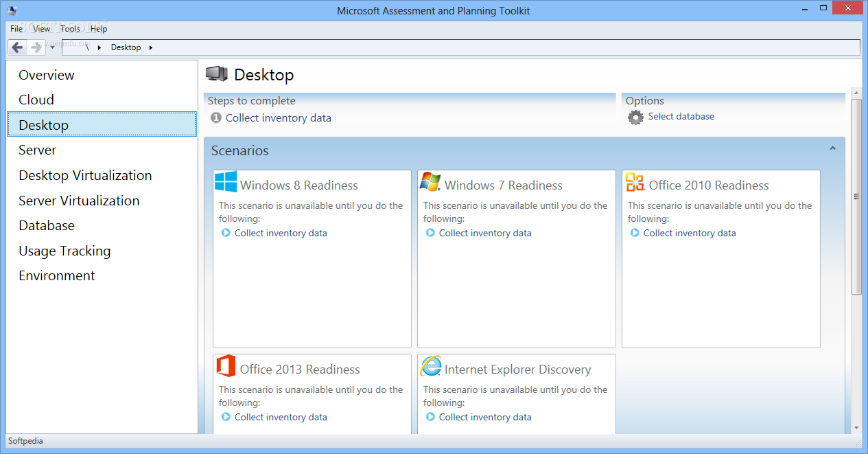Open the View menu
This screenshot has width=868, height=454.
41,29
